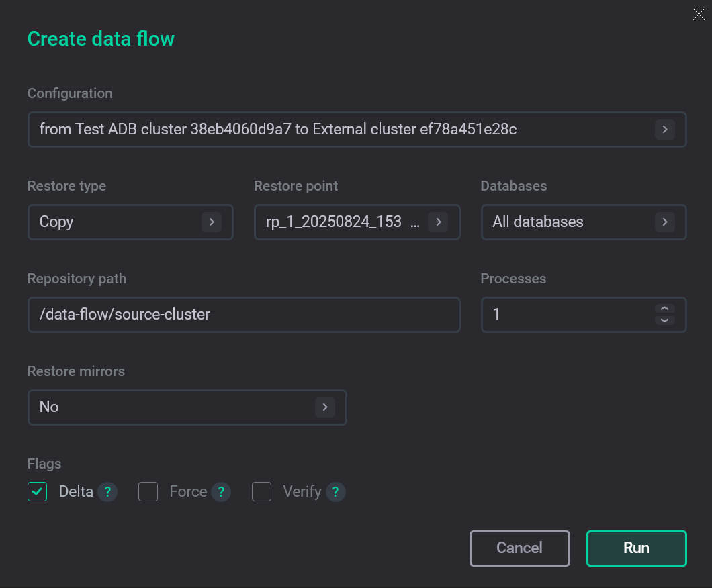712x588 pixels.
Task: Click the Repository path input field
Action: point(244,314)
